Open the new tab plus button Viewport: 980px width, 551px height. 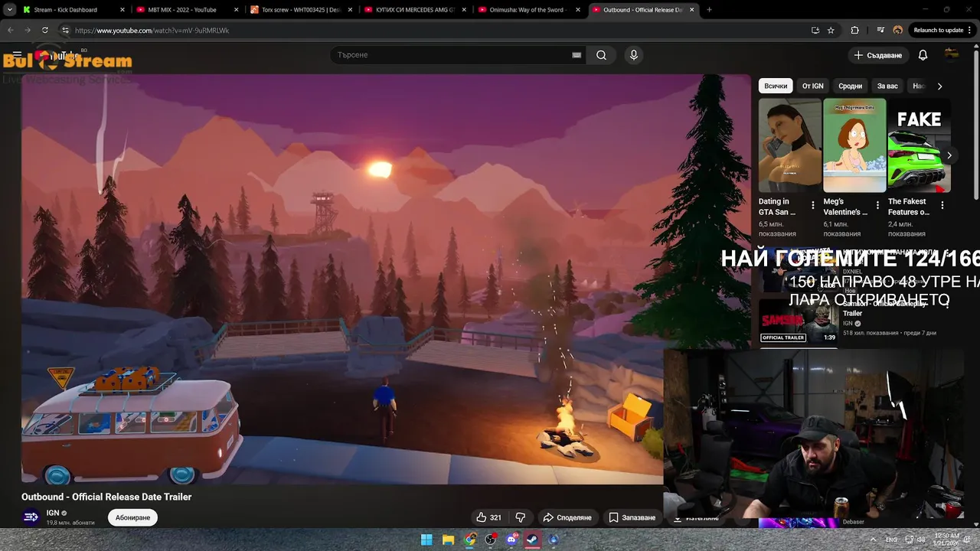click(x=709, y=10)
